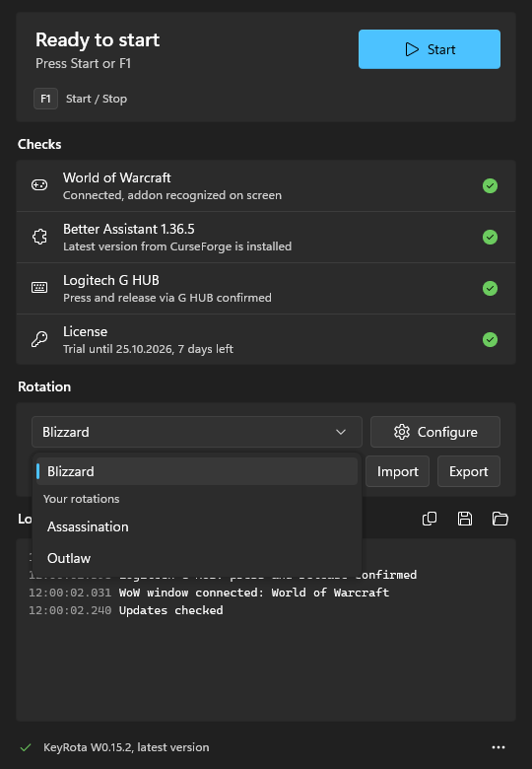
Task: Click 'Trial until 25.10.2026, 7 days left'
Action: click(148, 349)
